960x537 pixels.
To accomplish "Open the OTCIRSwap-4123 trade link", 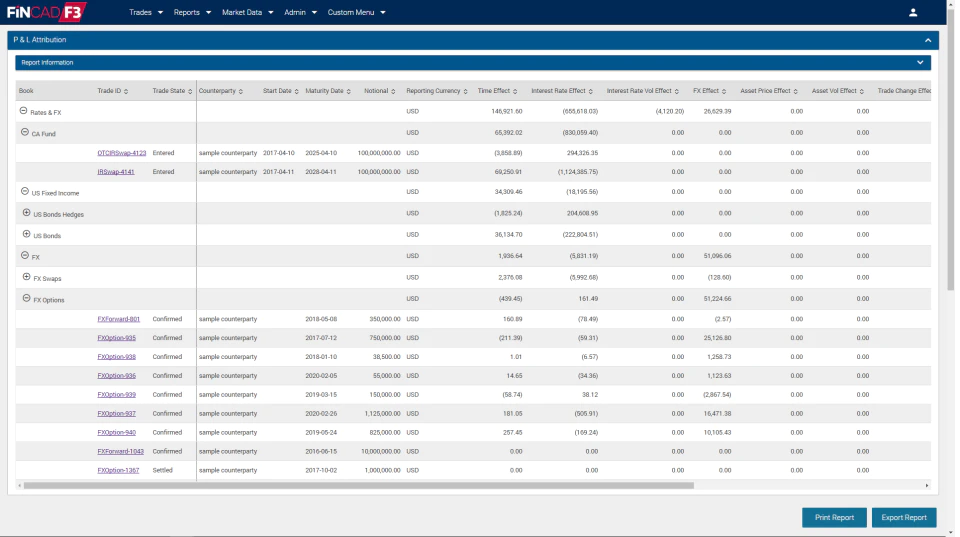I will click(122, 153).
